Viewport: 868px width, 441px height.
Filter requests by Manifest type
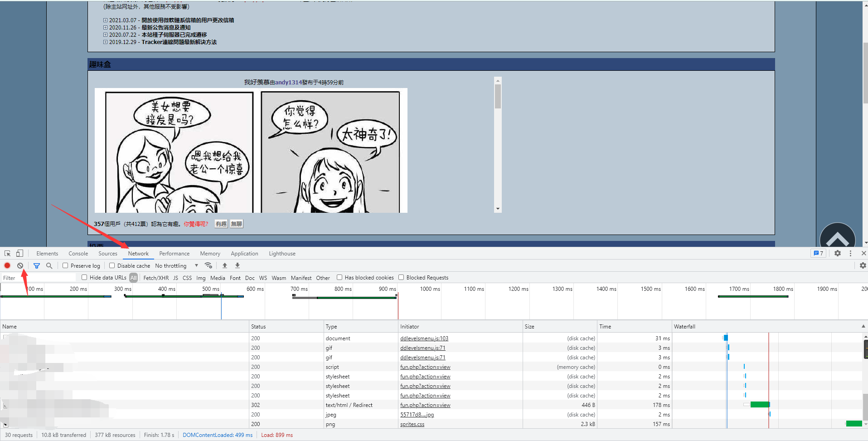(301, 278)
